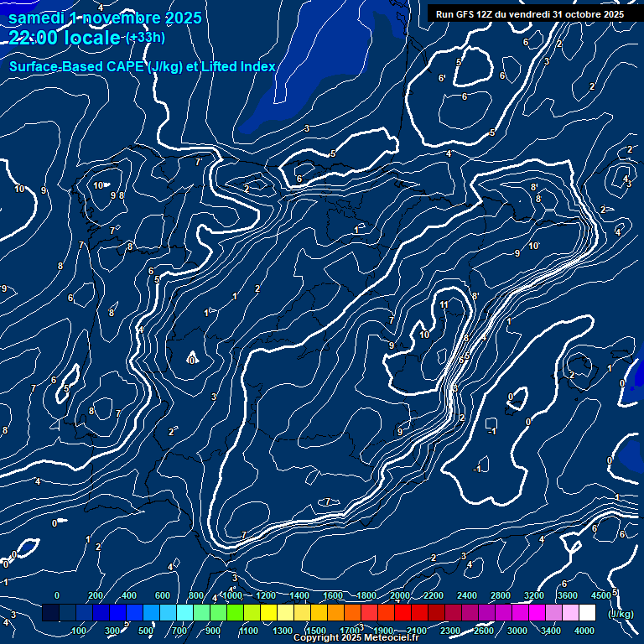Image resolution: width=644 pixels, height=644 pixels.
Task: Click the '11' lifted index contour label
Action: [444, 304]
